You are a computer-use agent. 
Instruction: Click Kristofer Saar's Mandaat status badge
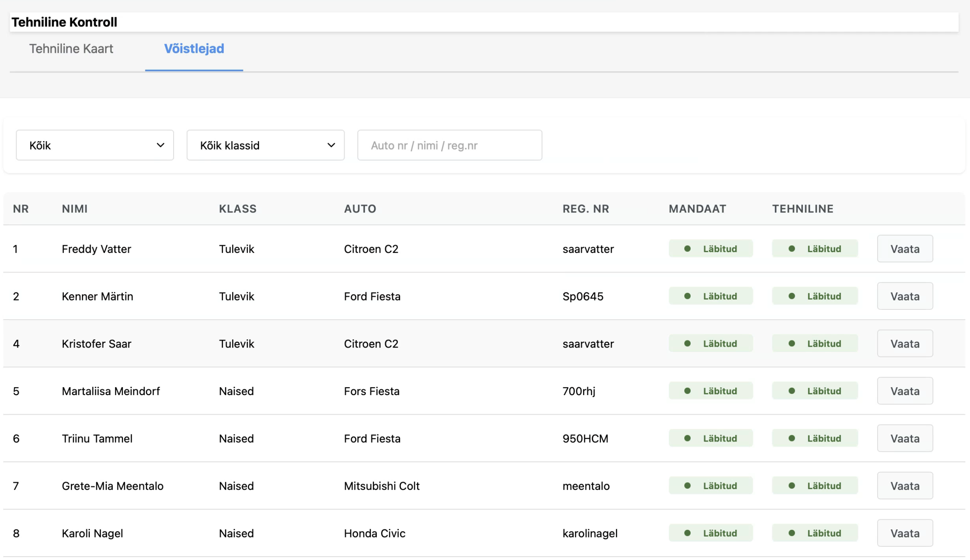710,343
